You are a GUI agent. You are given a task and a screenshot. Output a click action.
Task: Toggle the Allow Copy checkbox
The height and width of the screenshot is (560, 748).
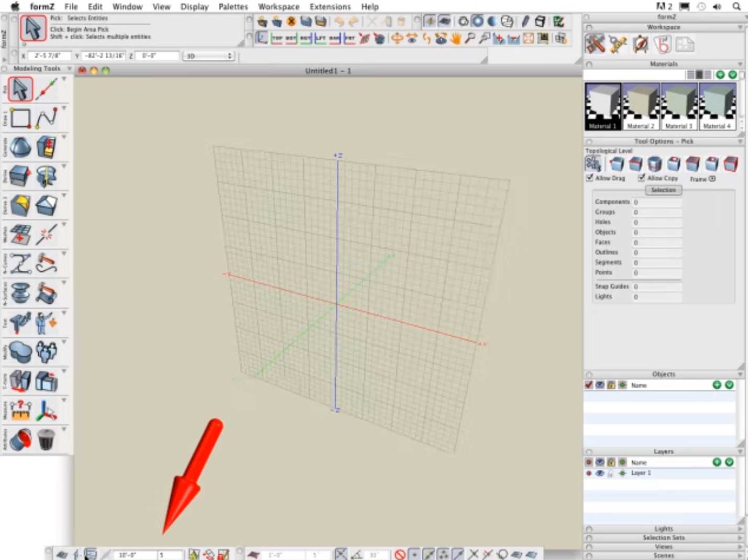pyautogui.click(x=641, y=178)
